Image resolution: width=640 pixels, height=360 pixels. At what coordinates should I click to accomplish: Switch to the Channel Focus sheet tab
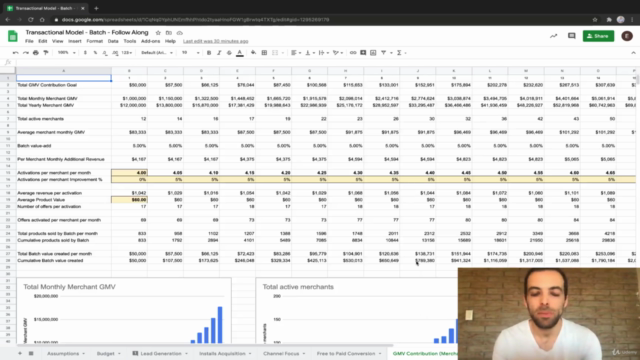click(284, 353)
